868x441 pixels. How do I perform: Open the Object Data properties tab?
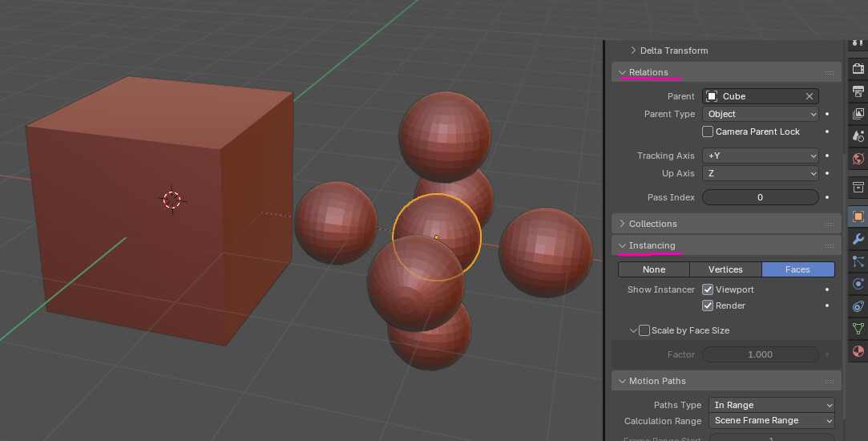point(858,329)
